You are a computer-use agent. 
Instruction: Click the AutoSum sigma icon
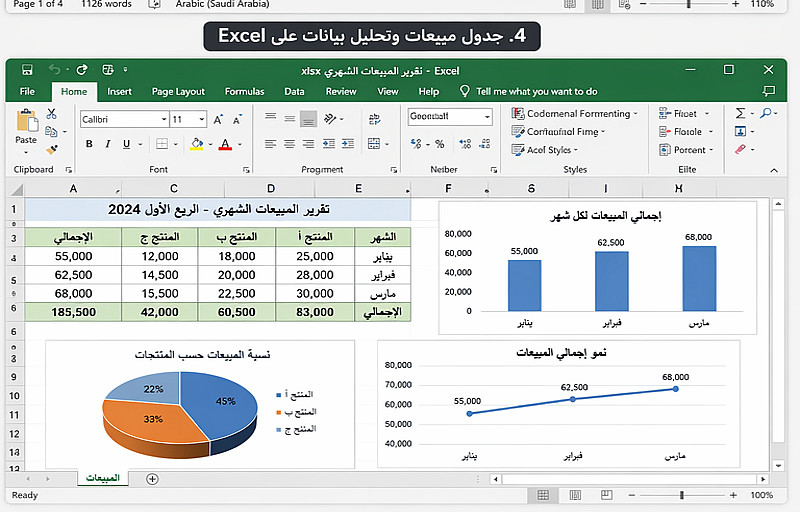(x=740, y=113)
